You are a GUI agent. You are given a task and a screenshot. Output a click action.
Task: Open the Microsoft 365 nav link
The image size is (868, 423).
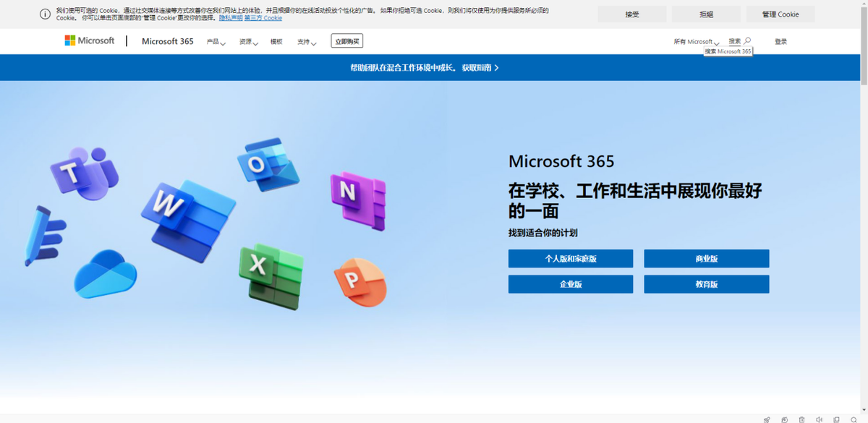[168, 41]
